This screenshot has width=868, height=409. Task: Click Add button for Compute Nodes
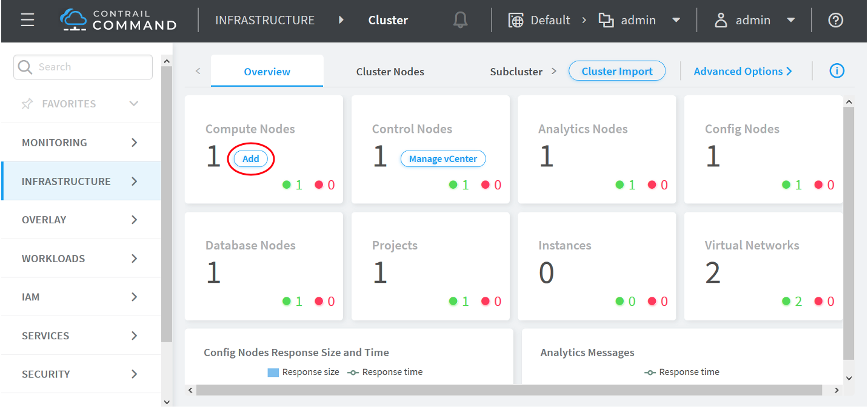click(x=251, y=159)
